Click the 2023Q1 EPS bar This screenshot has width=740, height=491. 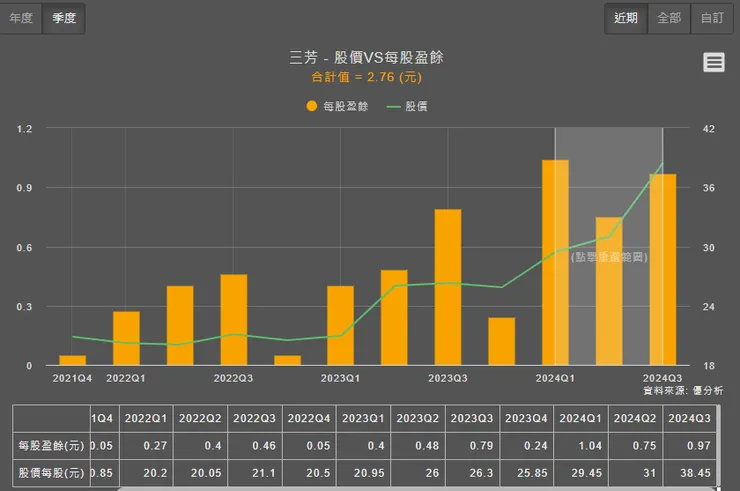coord(340,325)
